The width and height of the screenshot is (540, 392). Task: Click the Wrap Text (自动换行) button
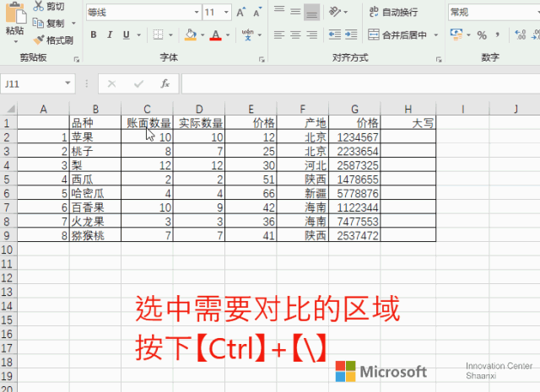click(x=393, y=13)
